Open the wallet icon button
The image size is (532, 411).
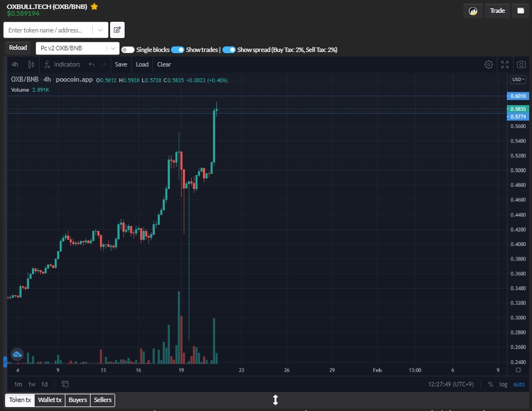520,11
